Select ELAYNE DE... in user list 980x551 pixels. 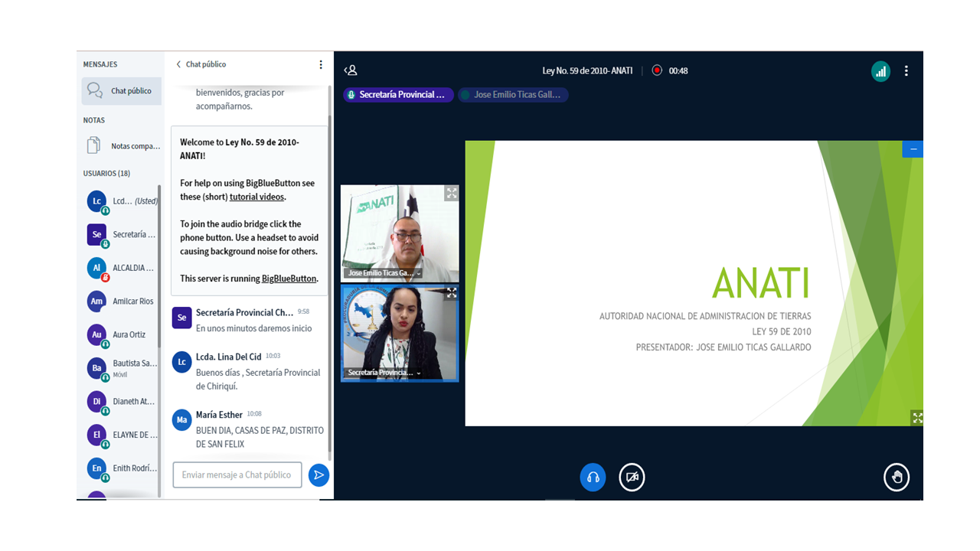121,435
